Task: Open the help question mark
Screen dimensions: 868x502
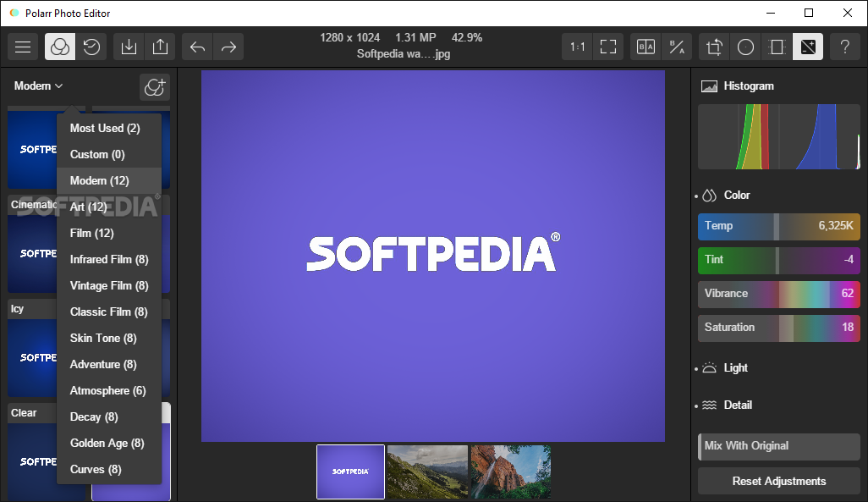Action: click(x=845, y=47)
